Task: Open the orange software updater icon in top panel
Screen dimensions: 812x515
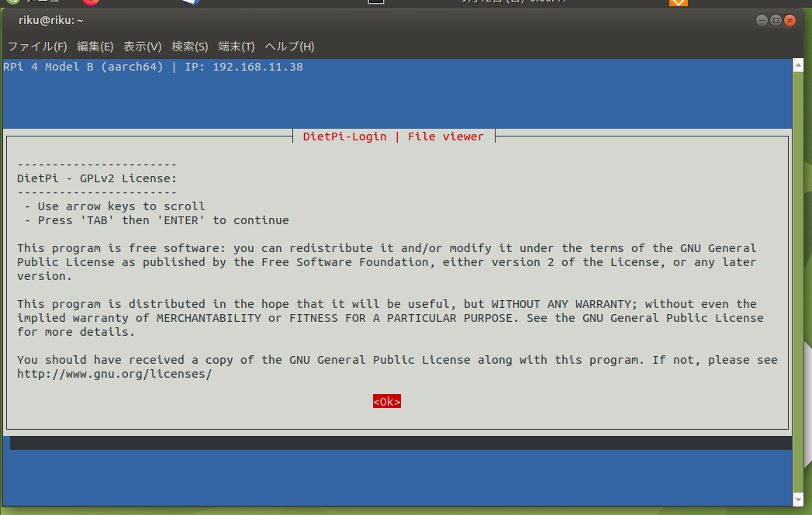Action: [x=679, y=2]
